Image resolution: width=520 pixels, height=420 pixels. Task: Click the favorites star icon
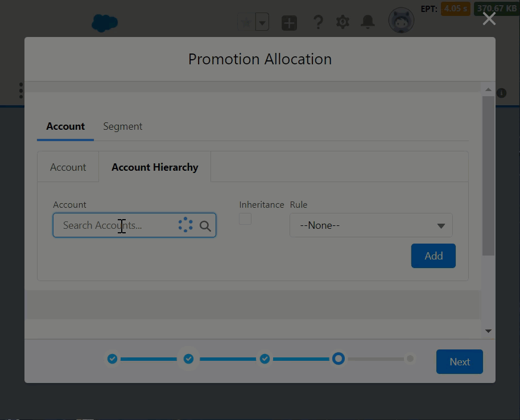coord(246,23)
